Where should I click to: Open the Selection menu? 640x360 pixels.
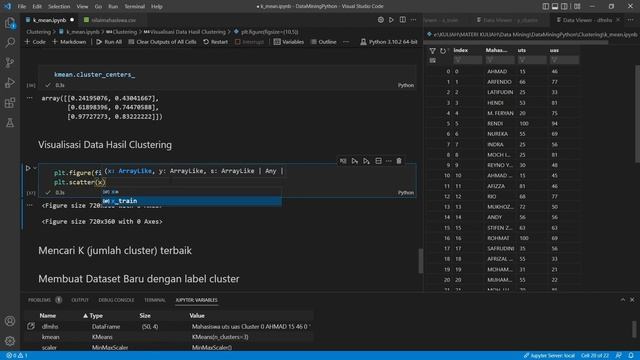pyautogui.click(x=59, y=7)
